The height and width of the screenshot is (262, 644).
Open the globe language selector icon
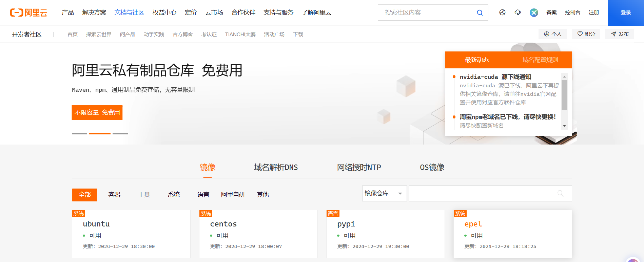click(502, 13)
